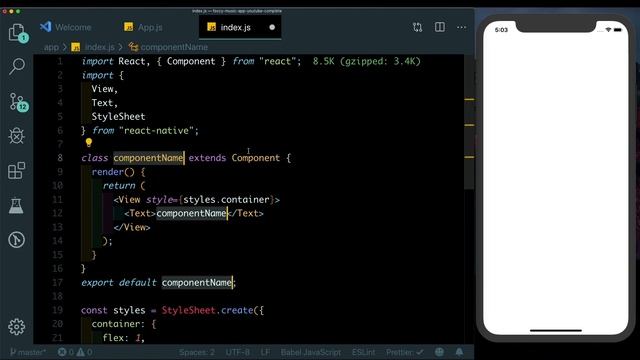Click the unsaved dot on the index.js tab

(272, 27)
